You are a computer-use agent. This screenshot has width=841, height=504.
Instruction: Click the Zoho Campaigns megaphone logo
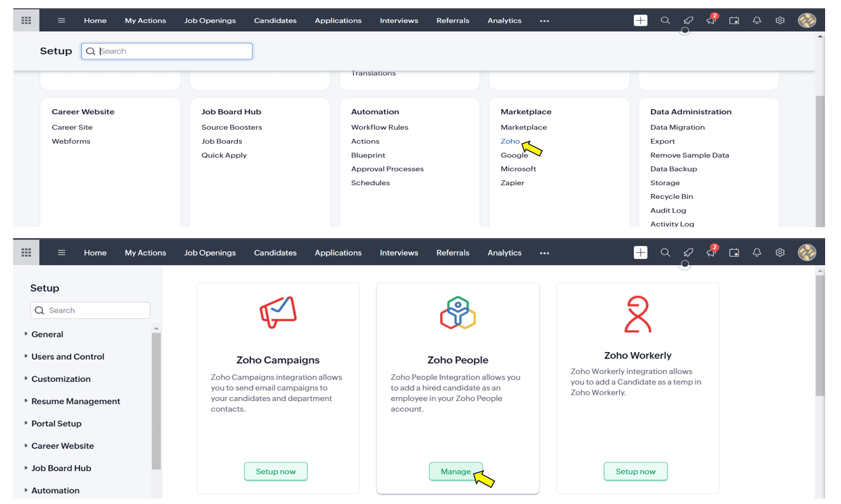click(278, 313)
